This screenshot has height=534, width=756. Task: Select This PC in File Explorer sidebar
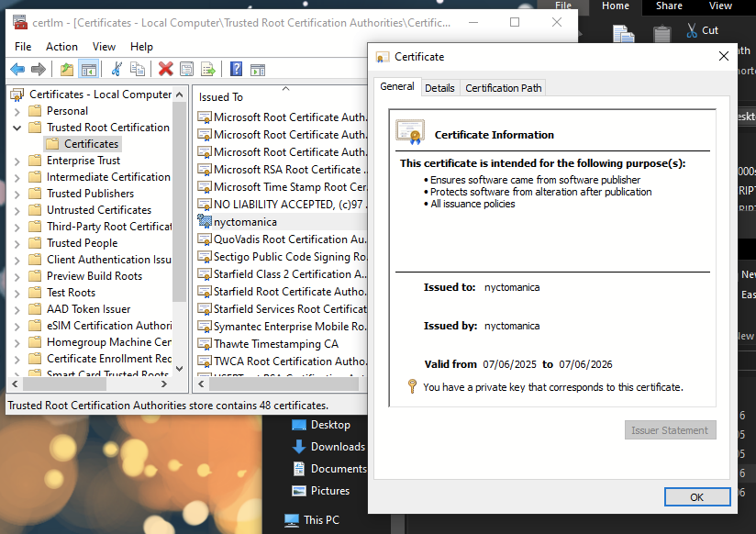(313, 520)
